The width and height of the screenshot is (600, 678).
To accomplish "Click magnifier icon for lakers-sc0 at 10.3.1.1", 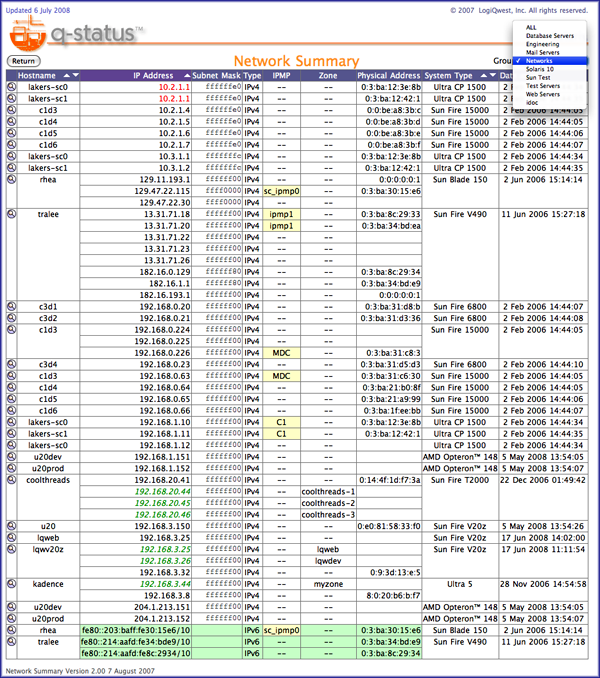I will pyautogui.click(x=12, y=156).
